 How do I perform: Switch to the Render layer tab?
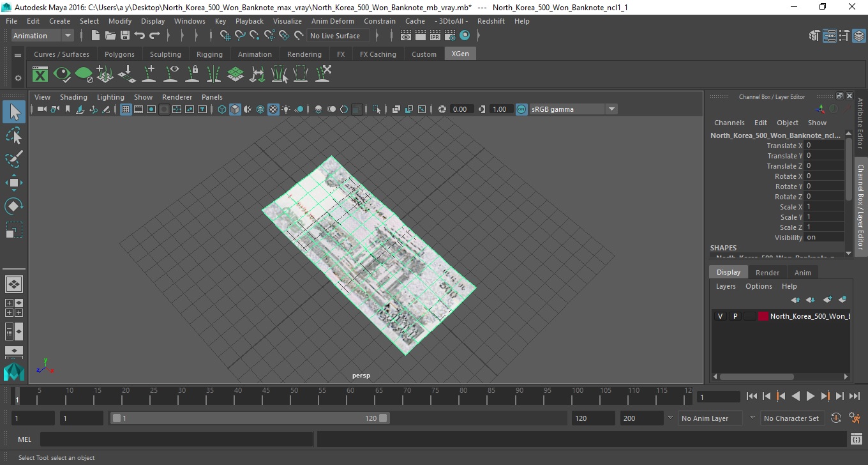(767, 273)
